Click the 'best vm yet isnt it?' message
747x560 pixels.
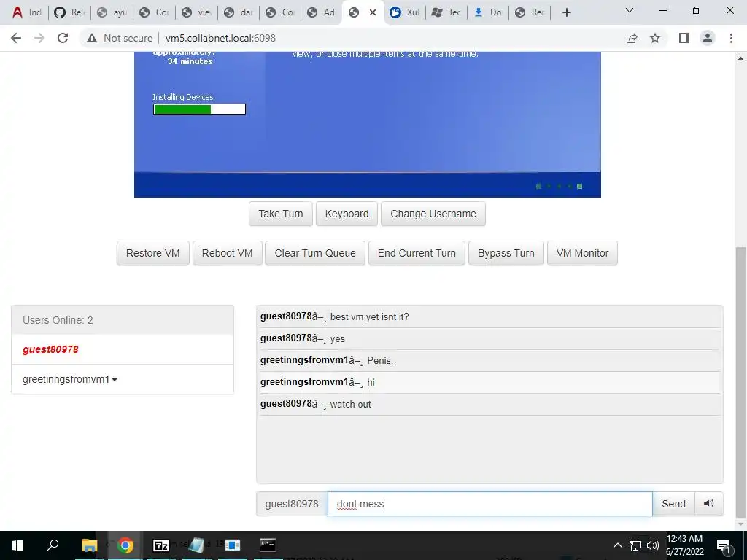click(x=369, y=316)
